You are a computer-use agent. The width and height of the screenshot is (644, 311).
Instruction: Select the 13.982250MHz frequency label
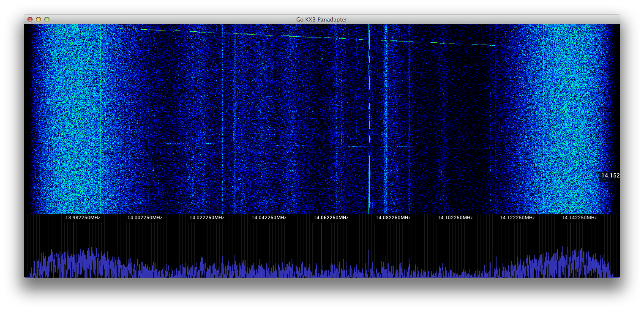pos(82,218)
